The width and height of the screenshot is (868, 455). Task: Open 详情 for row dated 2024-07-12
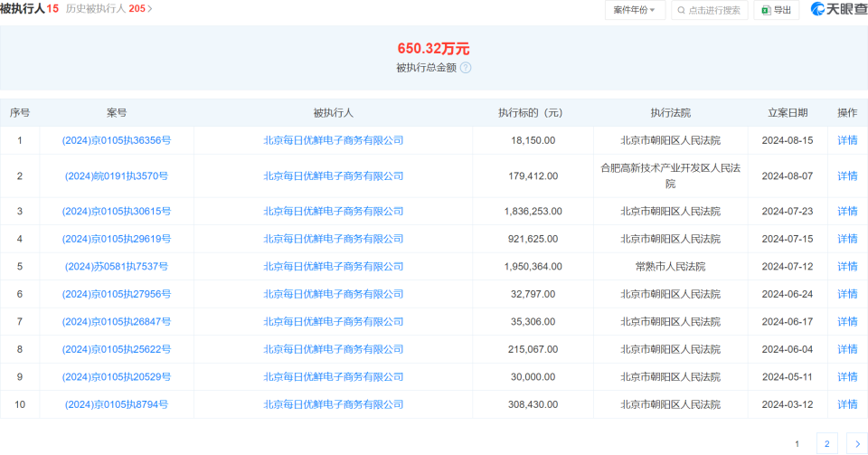[847, 267]
